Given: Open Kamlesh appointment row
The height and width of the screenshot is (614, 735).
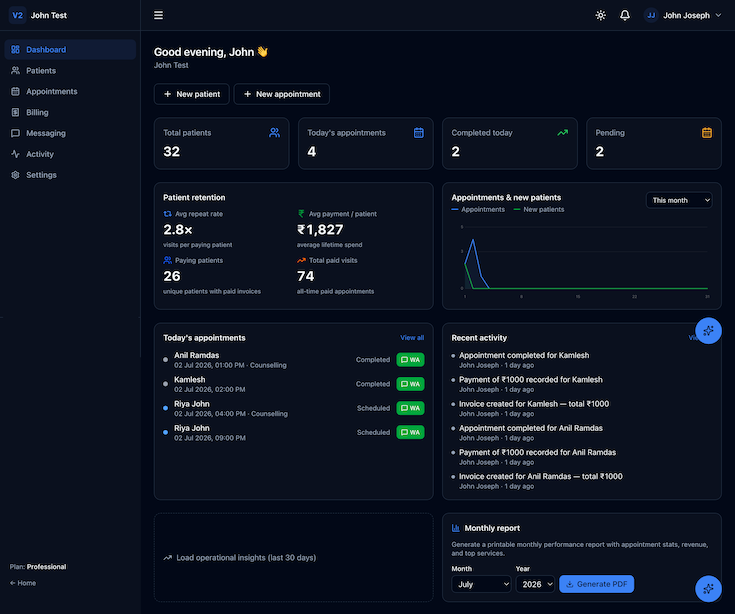Looking at the screenshot, I should pyautogui.click(x=293, y=384).
